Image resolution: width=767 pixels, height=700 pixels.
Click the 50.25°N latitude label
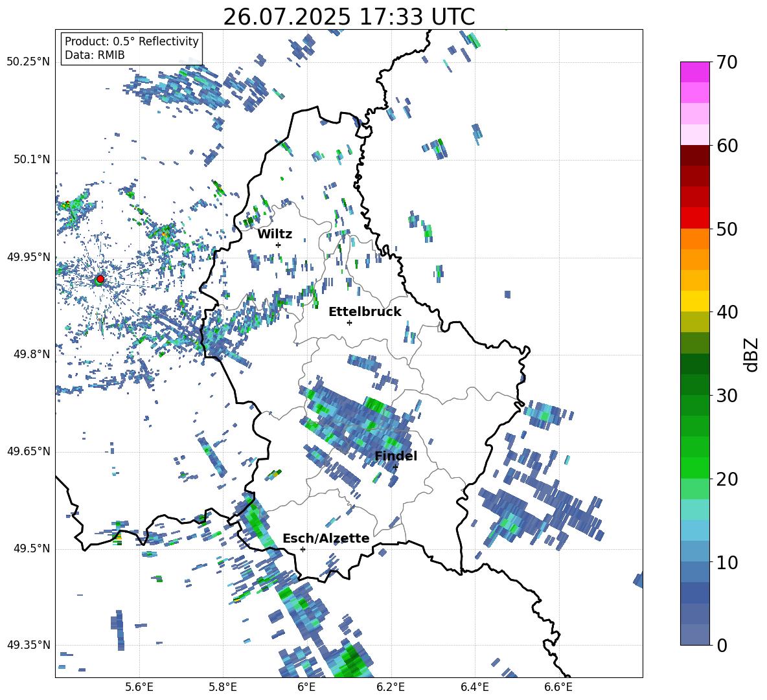[29, 62]
